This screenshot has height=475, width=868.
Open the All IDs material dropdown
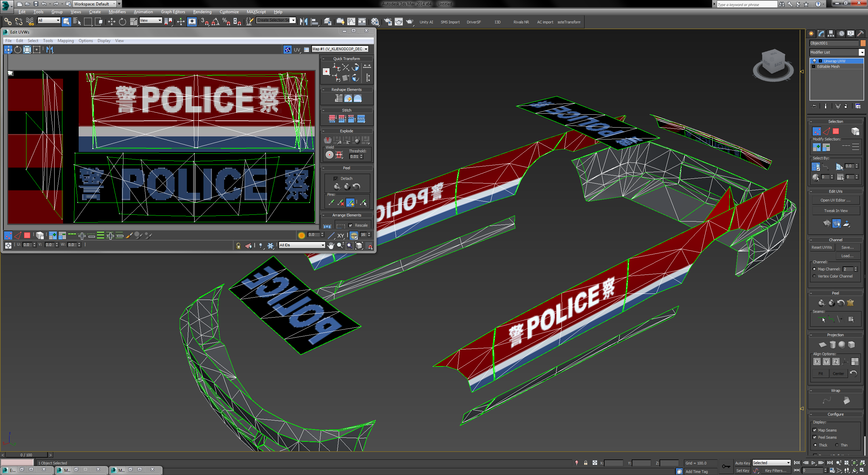click(x=302, y=245)
